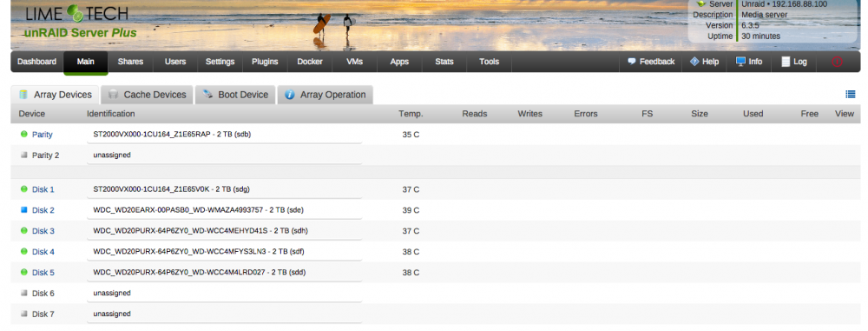The height and width of the screenshot is (331, 868).
Task: Open the Feedback link
Action: coord(657,62)
